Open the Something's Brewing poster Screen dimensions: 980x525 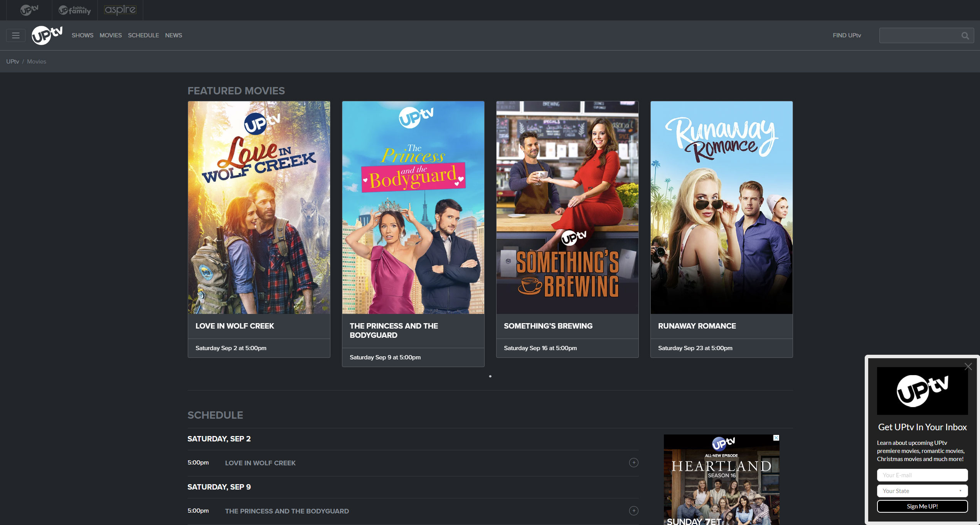(x=567, y=208)
